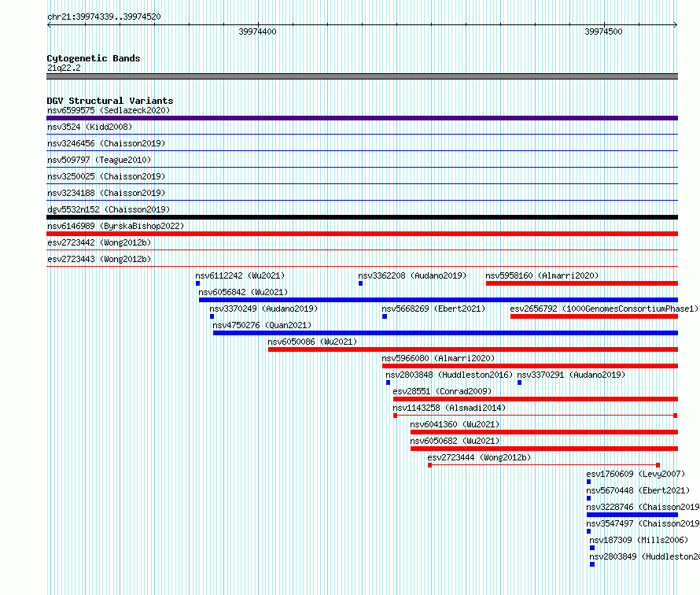
Task: Click the blue nsv5670448 (Ebert2021) marker
Action: click(x=588, y=498)
